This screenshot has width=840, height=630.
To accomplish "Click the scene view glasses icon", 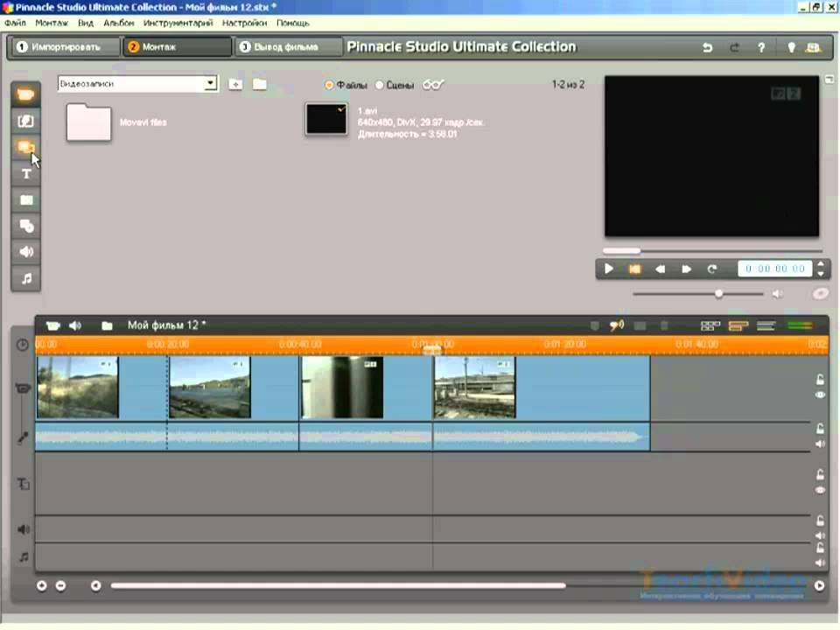I will click(x=433, y=85).
